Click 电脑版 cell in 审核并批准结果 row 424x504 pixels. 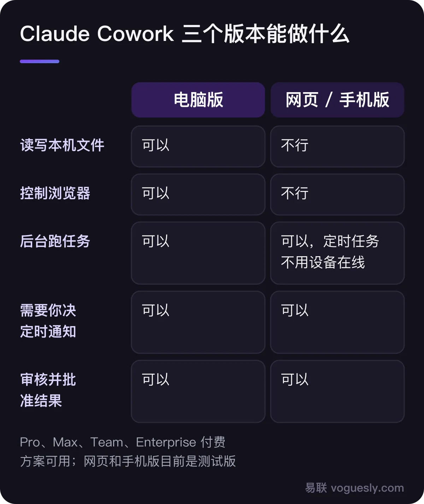[198, 391]
